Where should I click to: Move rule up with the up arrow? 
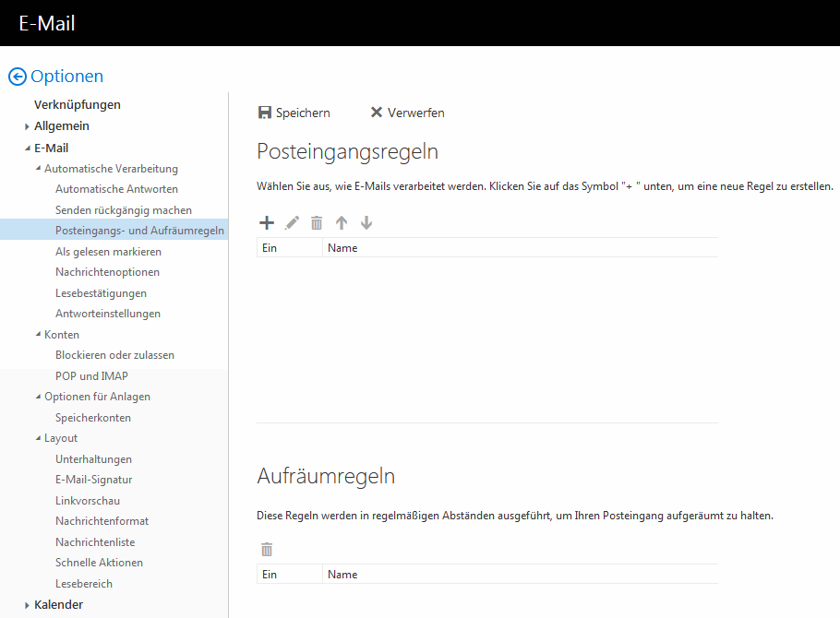[342, 222]
